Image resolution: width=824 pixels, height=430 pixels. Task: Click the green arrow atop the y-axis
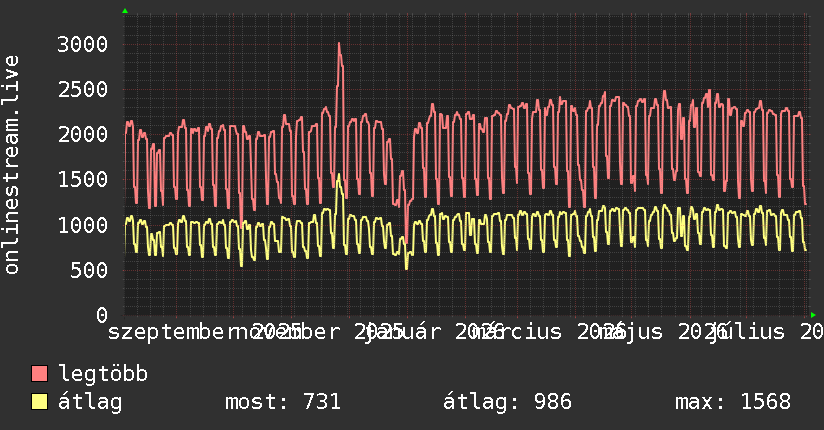[125, 11]
